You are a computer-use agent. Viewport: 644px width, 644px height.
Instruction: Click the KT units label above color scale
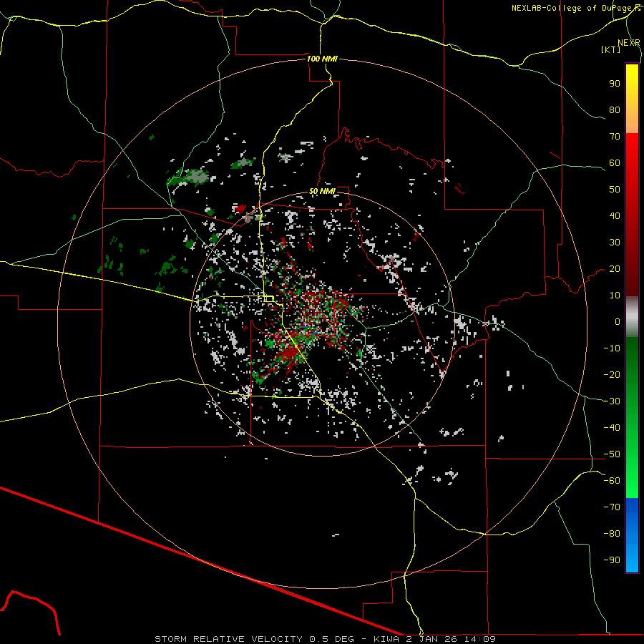611,49
